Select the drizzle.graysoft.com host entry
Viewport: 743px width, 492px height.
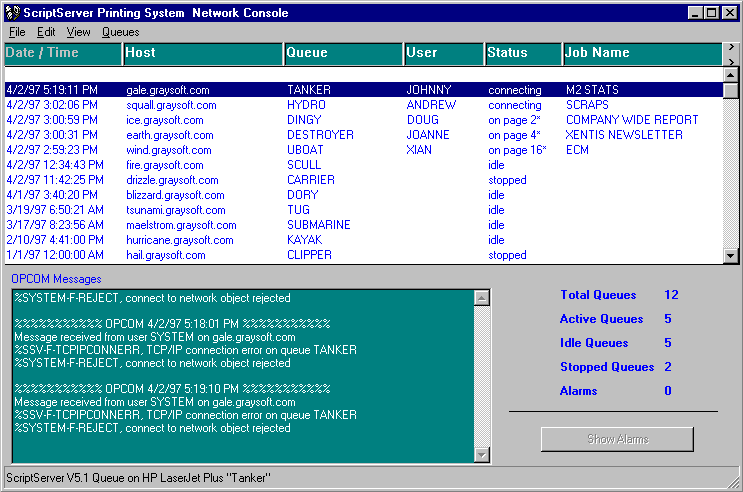pos(172,181)
